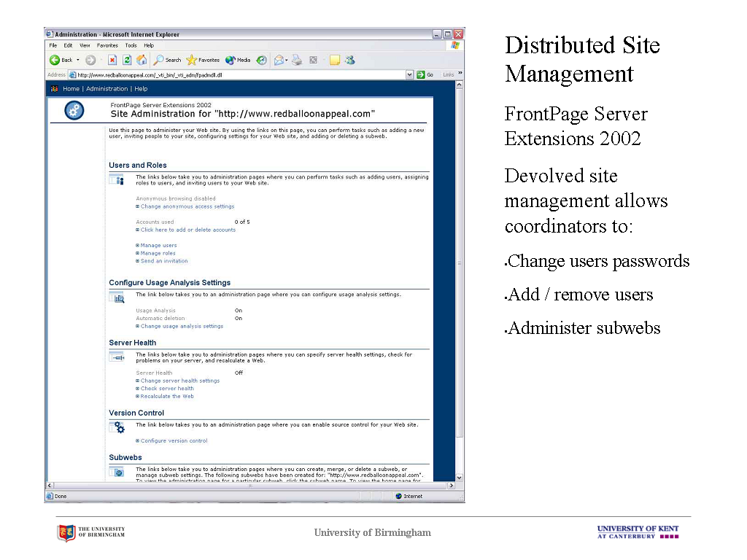Click the vertical scrollbar up arrow
Image resolution: width=747 pixels, height=560 pixels.
click(x=460, y=85)
